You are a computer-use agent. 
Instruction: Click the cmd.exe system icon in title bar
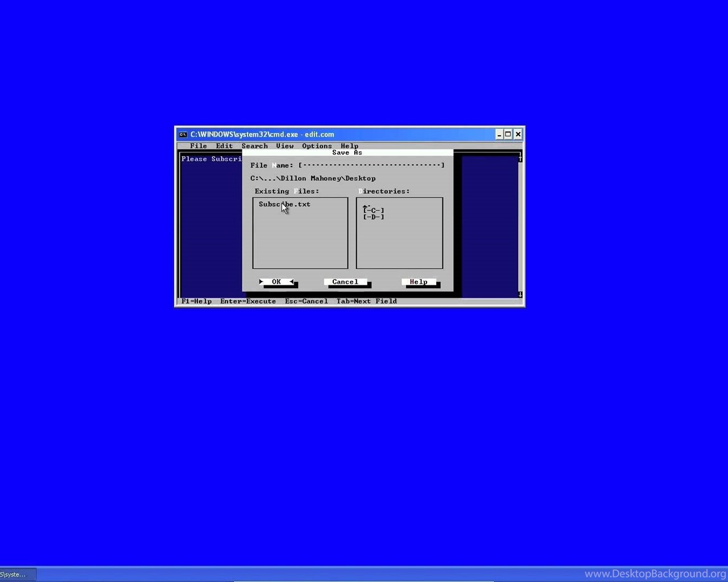(x=183, y=135)
